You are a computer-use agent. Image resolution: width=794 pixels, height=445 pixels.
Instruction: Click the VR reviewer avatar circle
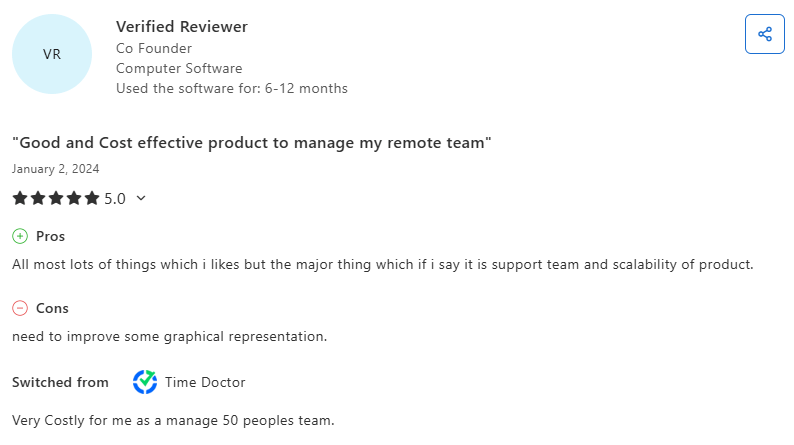[x=52, y=54]
